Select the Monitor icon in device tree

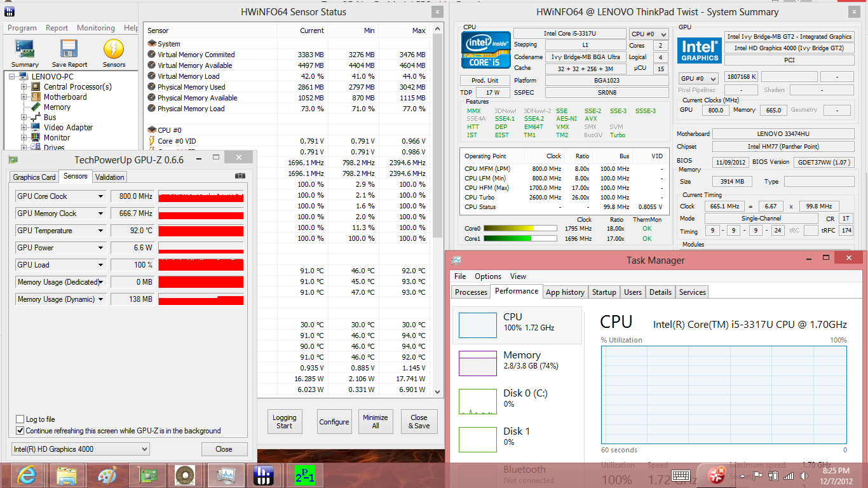(37, 138)
